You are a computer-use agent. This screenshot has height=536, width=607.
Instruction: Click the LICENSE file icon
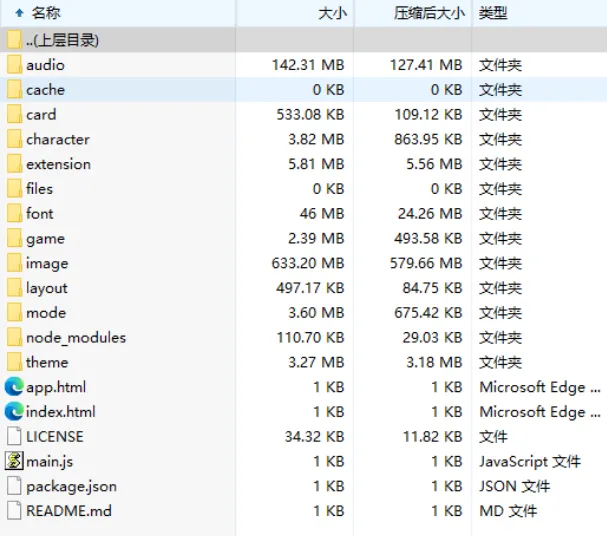pos(14,436)
